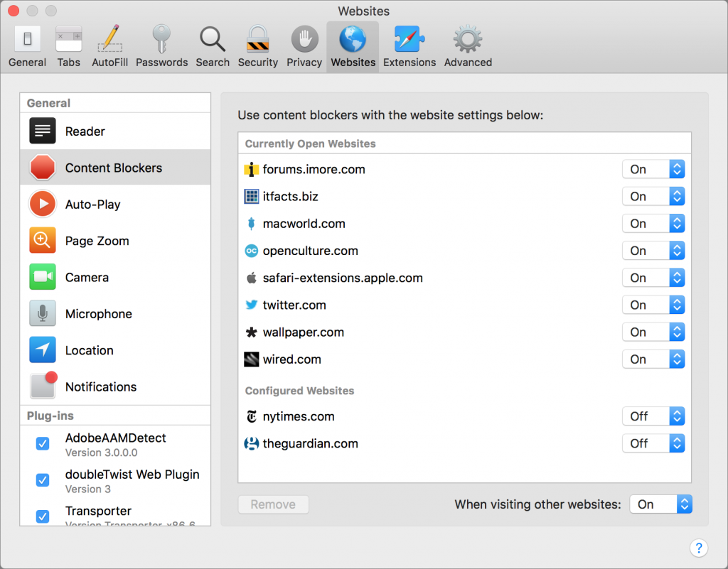Open content blocker dropdown for nytimes.com

[653, 416]
